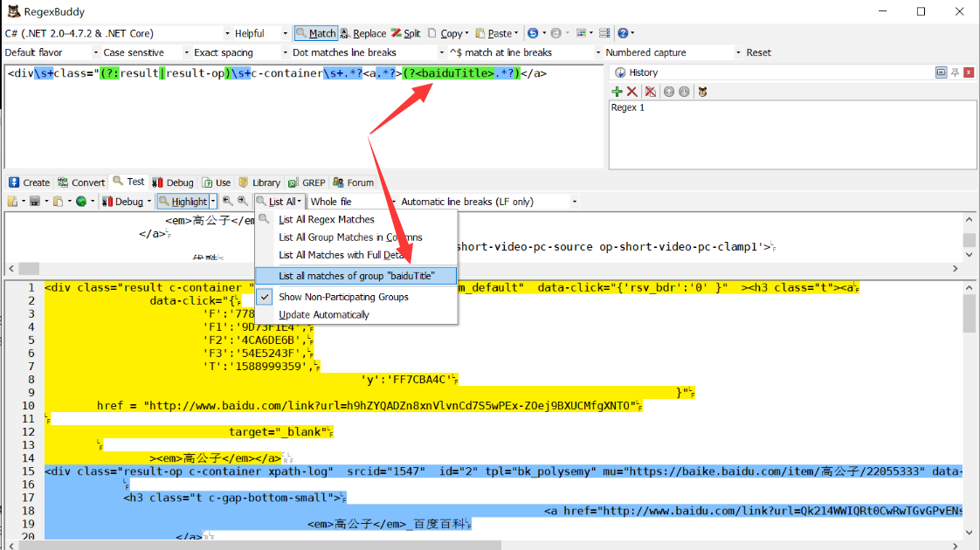Click the List All button
Viewport: 980px width, 550px height.
click(x=280, y=202)
